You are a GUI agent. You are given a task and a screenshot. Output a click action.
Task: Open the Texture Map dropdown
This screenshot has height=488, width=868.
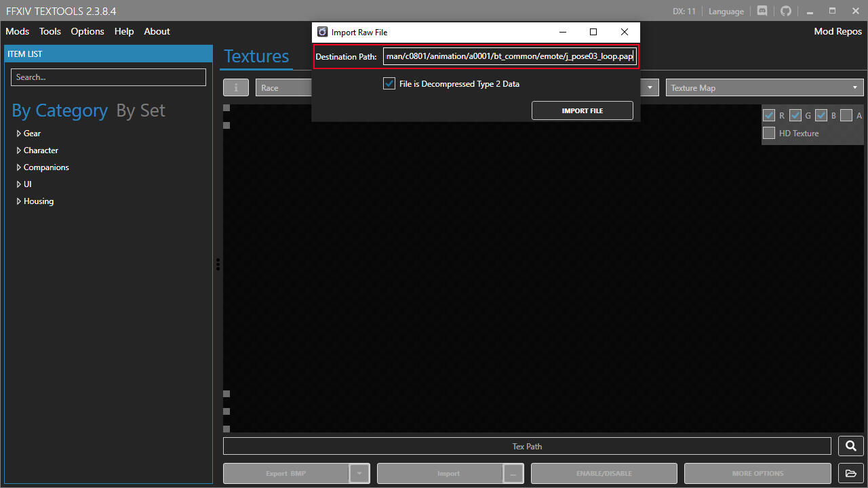coord(764,87)
